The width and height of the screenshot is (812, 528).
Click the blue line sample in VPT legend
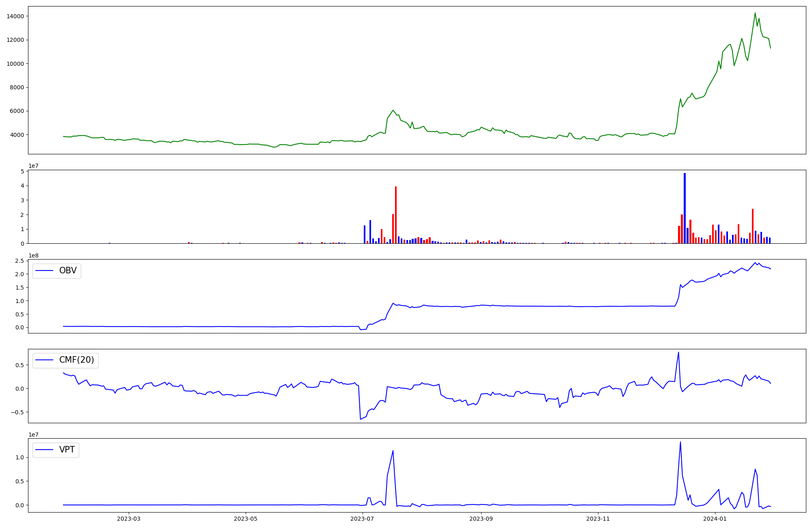click(45, 450)
